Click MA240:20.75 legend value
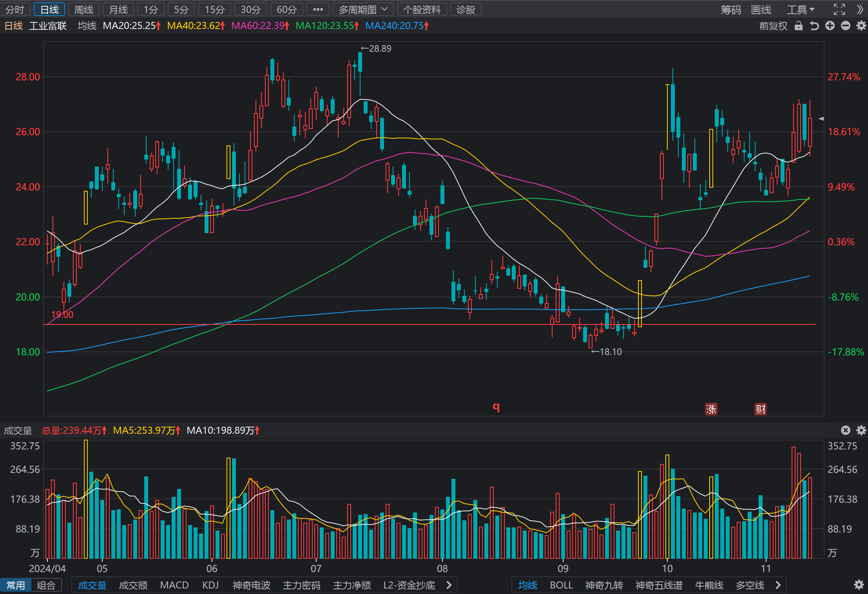This screenshot has width=868, height=594. tap(397, 26)
